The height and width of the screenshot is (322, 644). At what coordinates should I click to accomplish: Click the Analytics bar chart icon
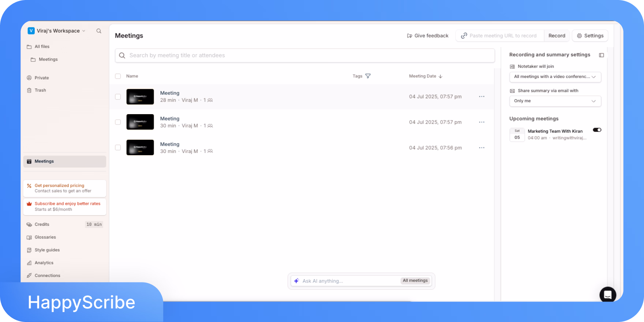click(29, 263)
